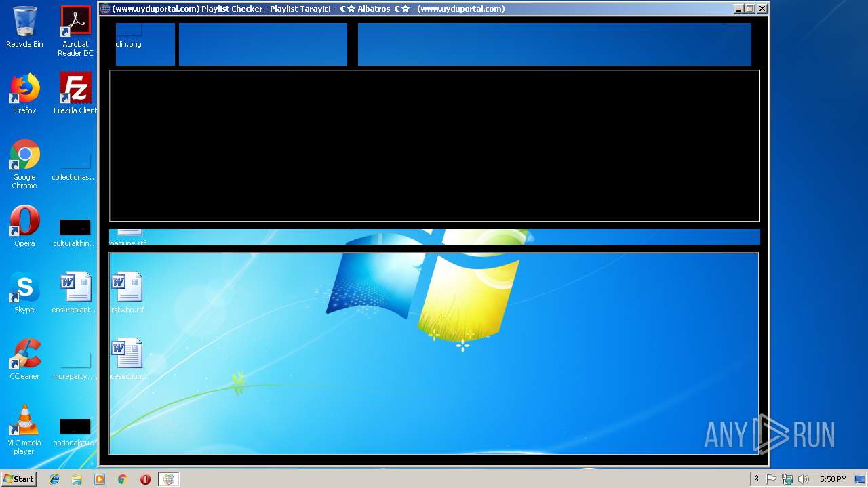The height and width of the screenshot is (488, 868).
Task: Select the nationalstu... desktop file
Action: click(75, 431)
